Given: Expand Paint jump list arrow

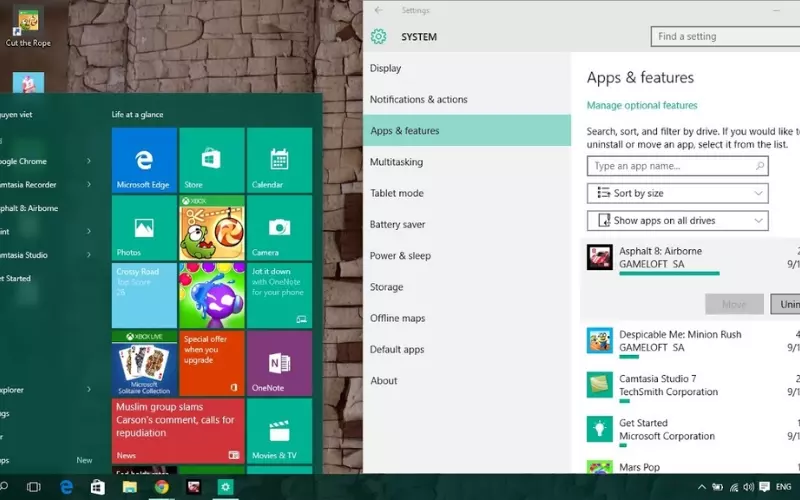Looking at the screenshot, I should pyautogui.click(x=89, y=232).
